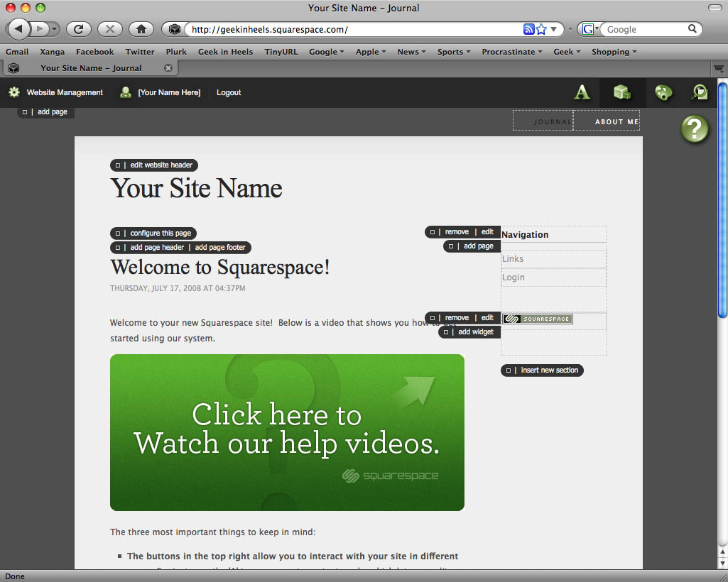
Task: Bookmark this page with the star icon
Action: [x=541, y=29]
